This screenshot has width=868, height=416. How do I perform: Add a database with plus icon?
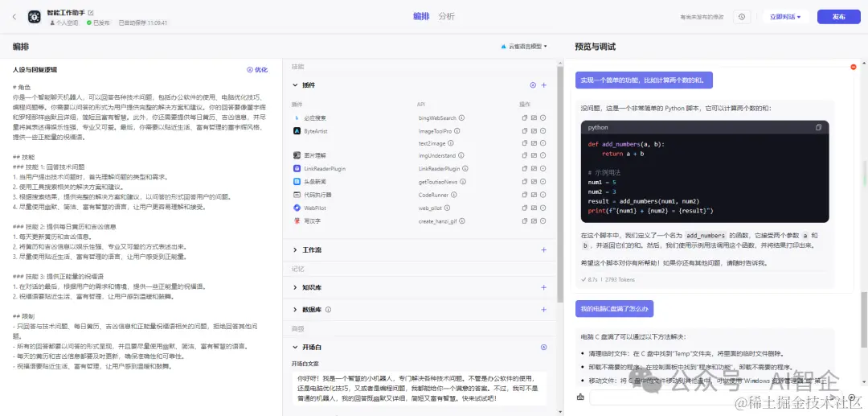pos(543,310)
